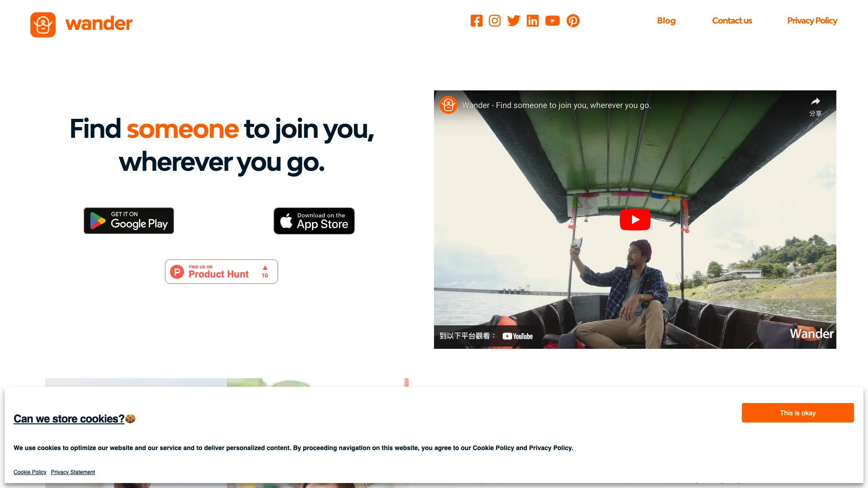868x488 pixels.
Task: Click the Blog menu item
Action: pos(666,20)
